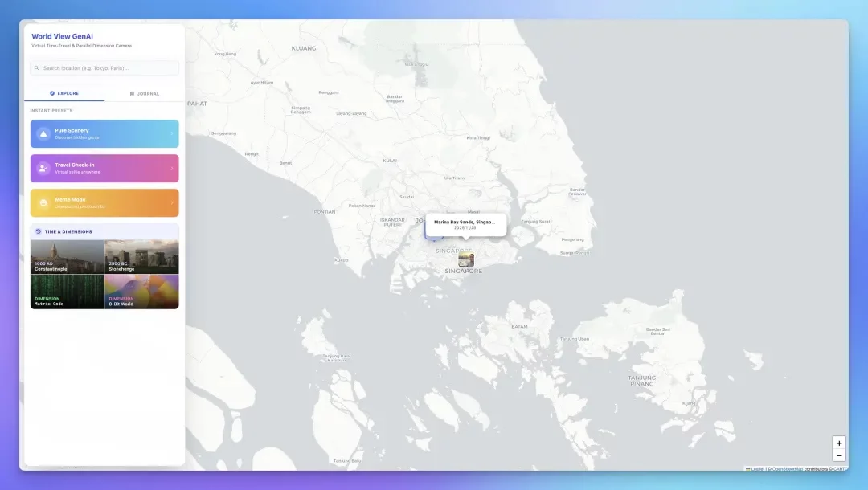Switch to the Explore tab
868x490 pixels.
[64, 93]
